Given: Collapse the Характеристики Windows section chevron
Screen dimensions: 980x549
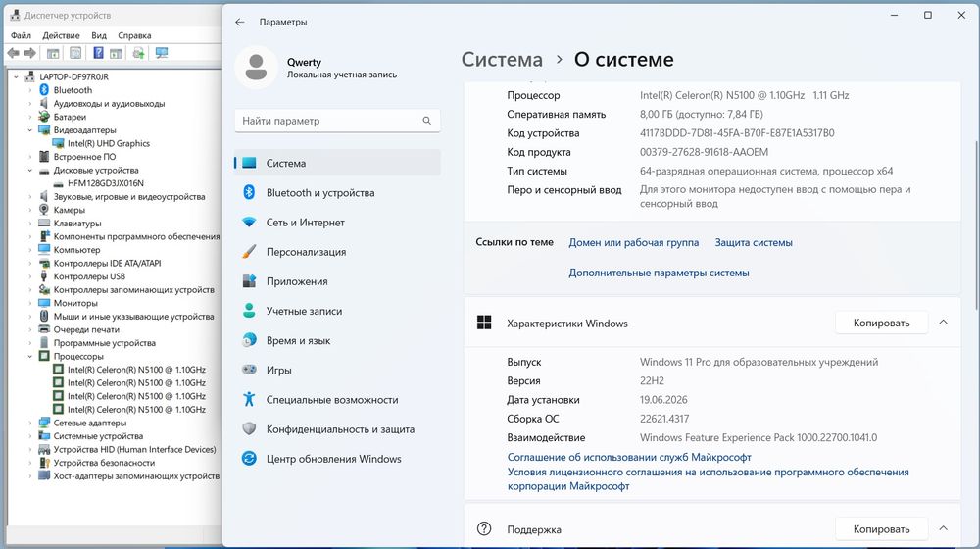Looking at the screenshot, I should 943,323.
